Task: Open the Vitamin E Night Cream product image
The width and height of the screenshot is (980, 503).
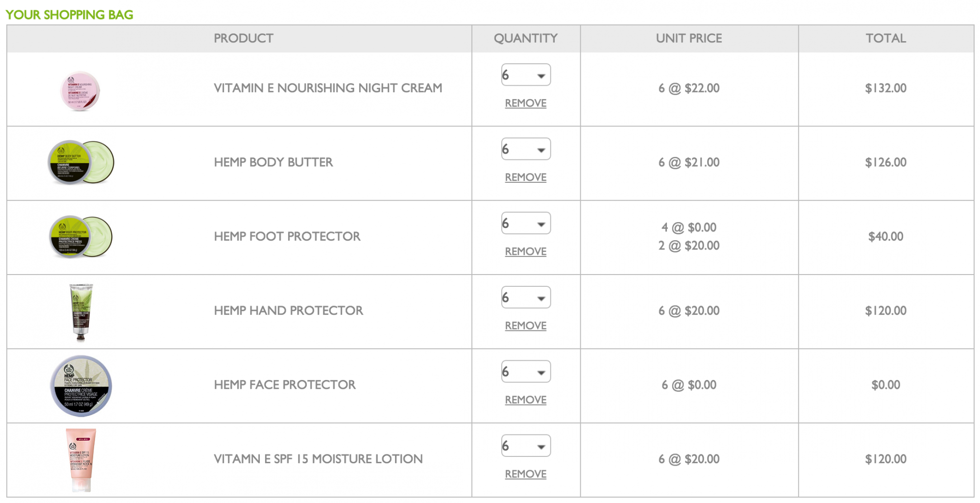Action: pos(80,91)
